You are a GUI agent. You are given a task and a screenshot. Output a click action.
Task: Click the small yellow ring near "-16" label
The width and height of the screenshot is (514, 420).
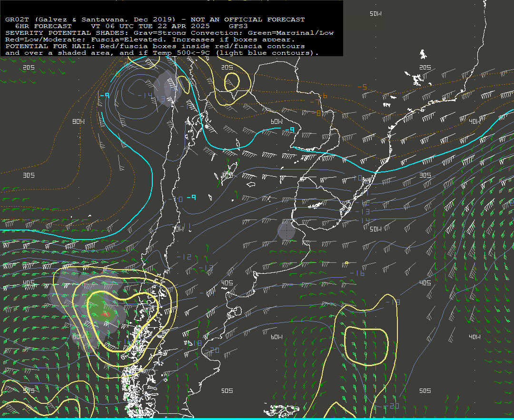[x=346, y=263]
